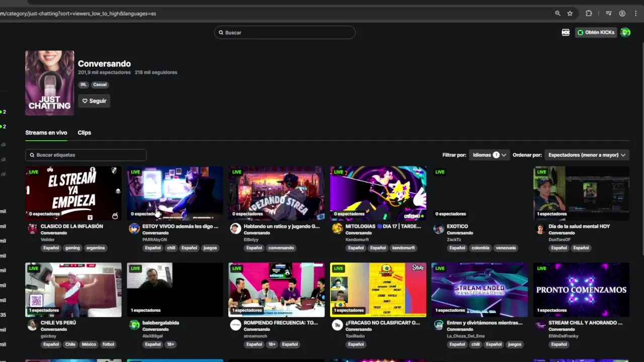Click ElWnDelFranky channel avatar
Image resolution: width=644 pixels, height=362 pixels.
pos(540,325)
